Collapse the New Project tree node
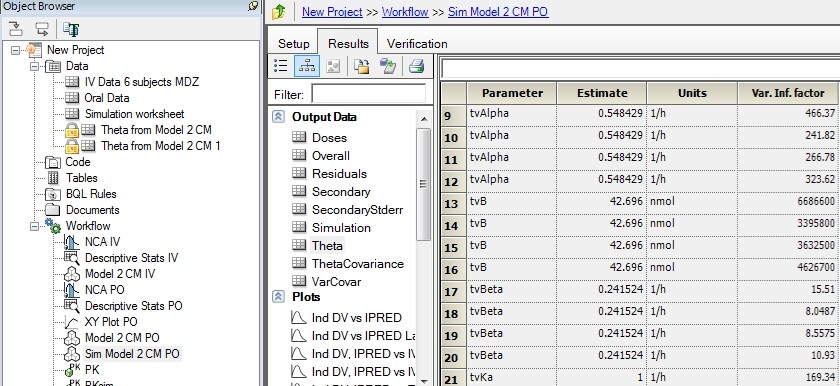Screen dimensions: 840x386 [x=15, y=50]
